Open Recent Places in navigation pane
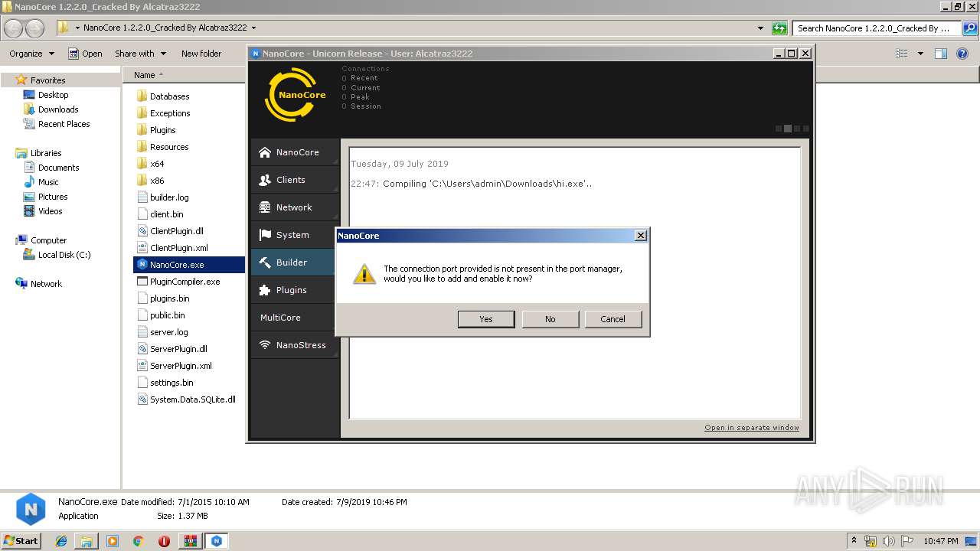 (57, 124)
